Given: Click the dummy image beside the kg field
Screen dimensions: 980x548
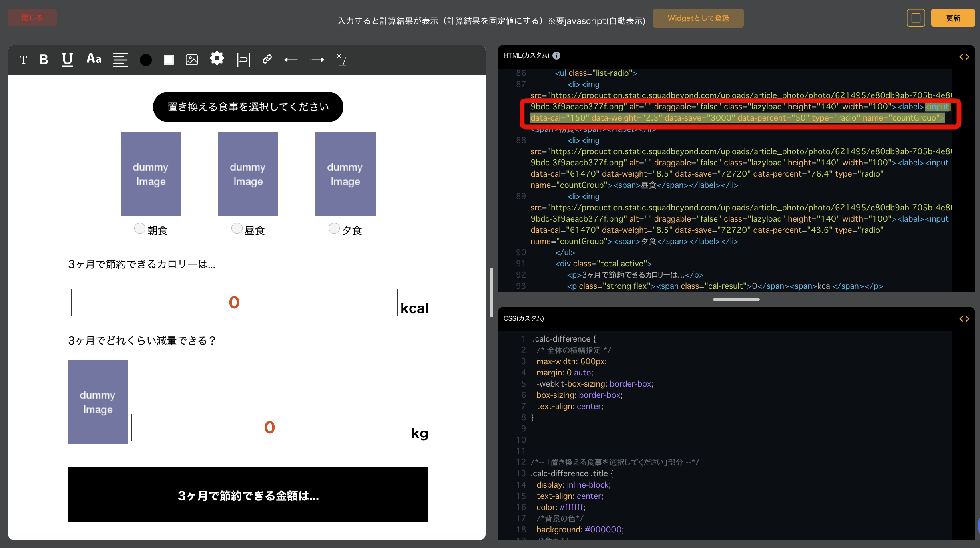Looking at the screenshot, I should 98,402.
